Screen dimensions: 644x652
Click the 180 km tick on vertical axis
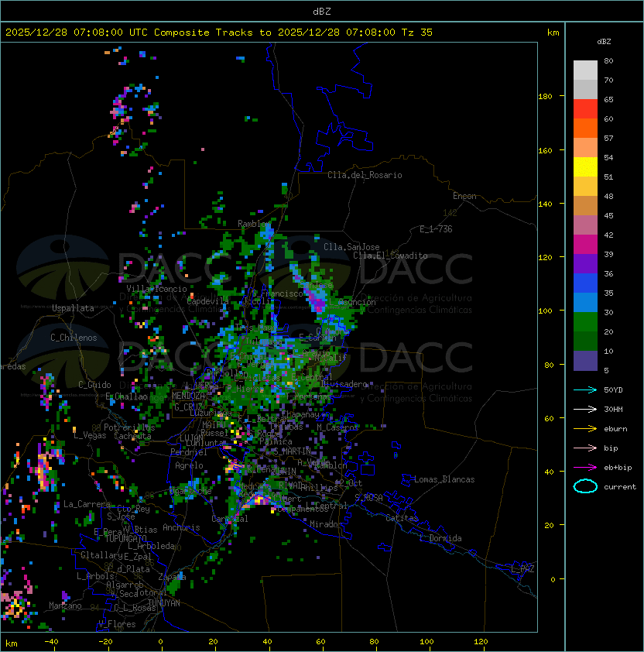click(x=545, y=97)
